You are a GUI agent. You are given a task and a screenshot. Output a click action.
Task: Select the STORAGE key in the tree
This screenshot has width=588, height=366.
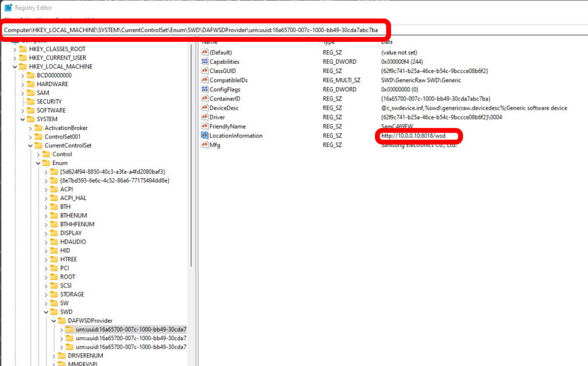72,294
